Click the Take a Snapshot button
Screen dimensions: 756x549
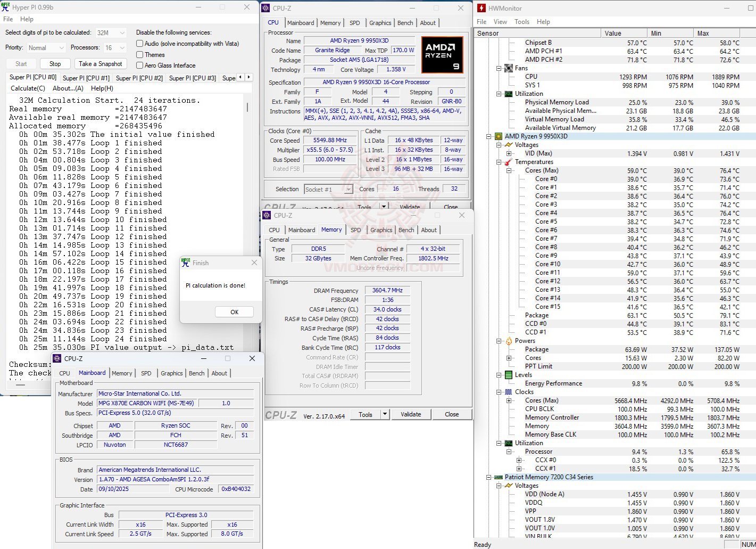pyautogui.click(x=100, y=64)
